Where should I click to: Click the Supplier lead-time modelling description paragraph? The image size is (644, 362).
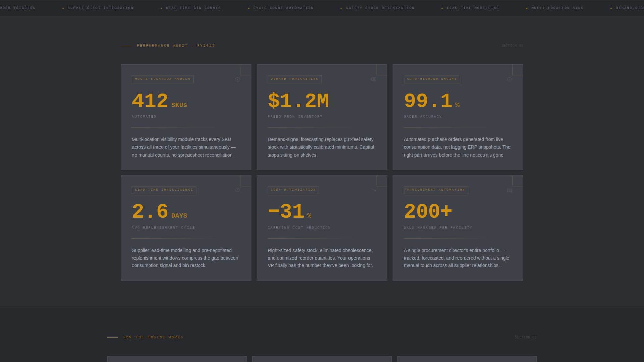point(185,258)
